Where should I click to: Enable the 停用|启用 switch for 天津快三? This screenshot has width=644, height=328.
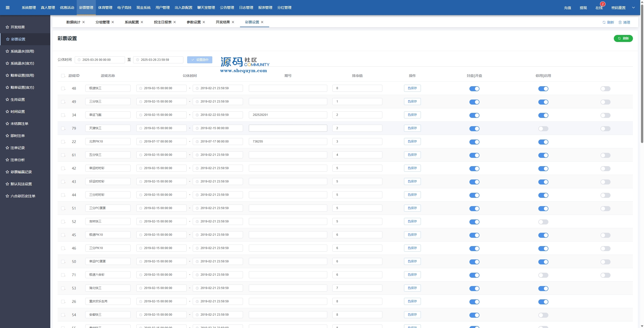point(543,129)
